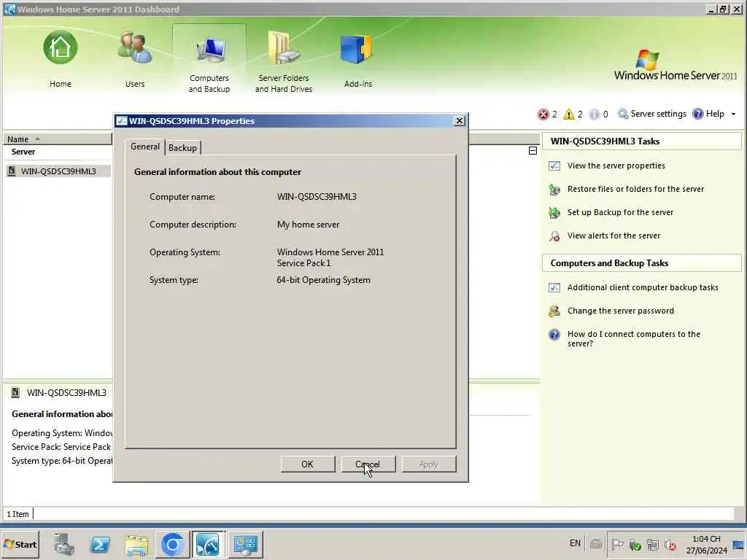Click the Change server password icon
747x560 pixels.
pos(554,311)
